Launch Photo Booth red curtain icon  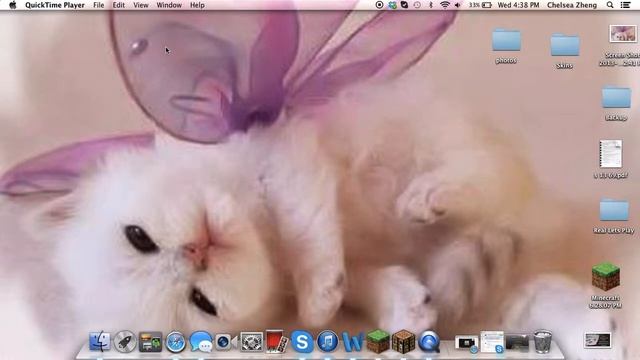pos(277,342)
